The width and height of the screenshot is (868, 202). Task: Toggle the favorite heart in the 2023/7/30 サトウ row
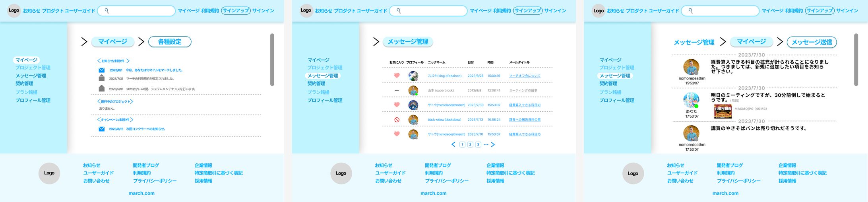(x=397, y=105)
